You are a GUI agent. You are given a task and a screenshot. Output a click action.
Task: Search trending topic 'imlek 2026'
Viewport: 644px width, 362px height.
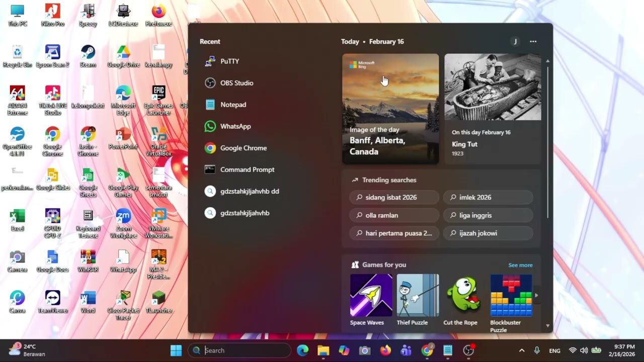[x=488, y=198]
